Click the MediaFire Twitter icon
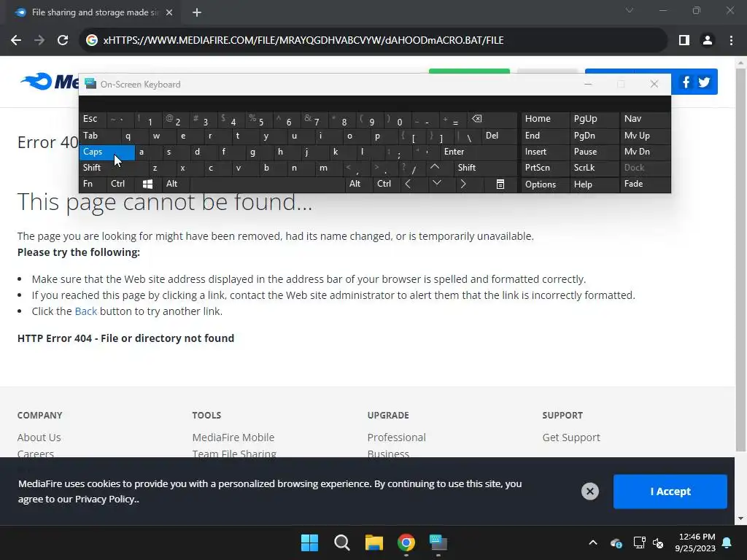The height and width of the screenshot is (560, 747). coord(704,82)
